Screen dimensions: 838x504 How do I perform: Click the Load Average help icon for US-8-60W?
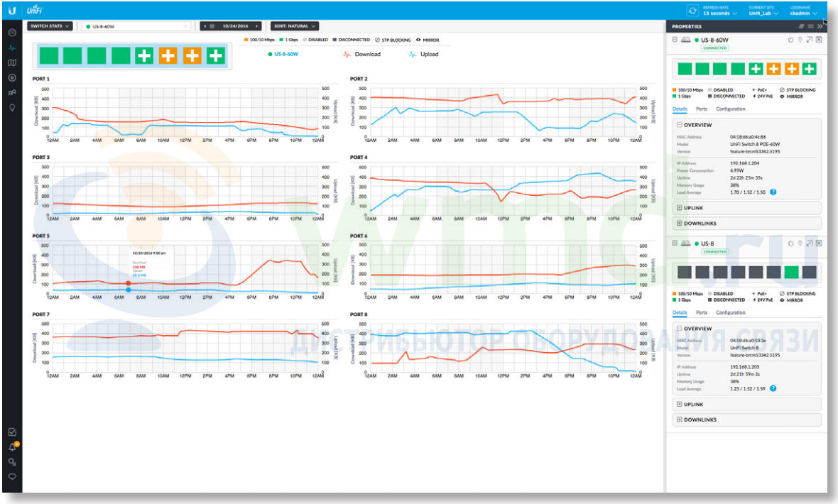tap(773, 192)
